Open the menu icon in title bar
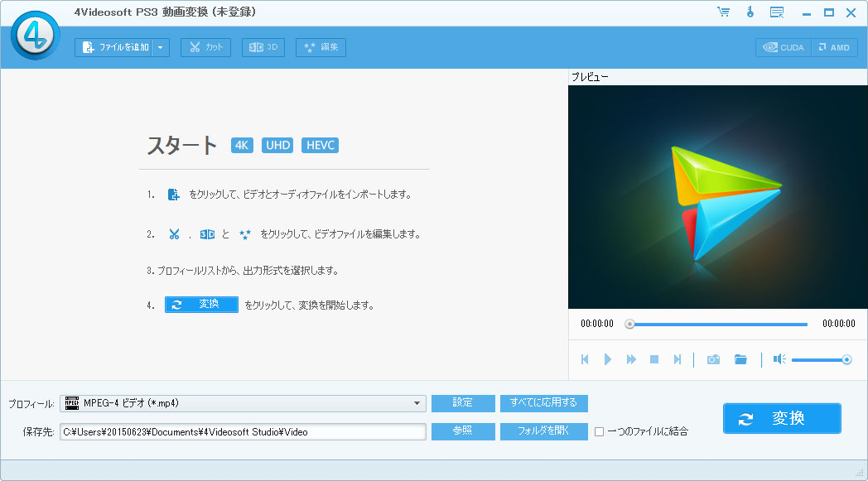The image size is (868, 481). pos(777,12)
